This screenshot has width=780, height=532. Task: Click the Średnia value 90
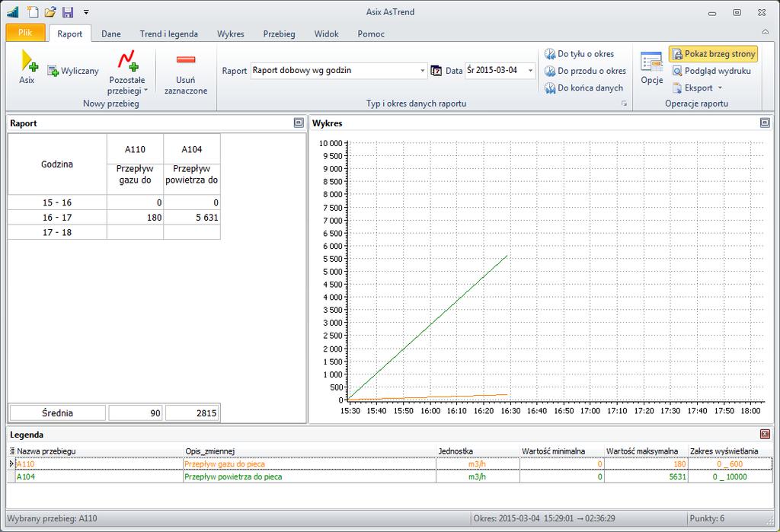click(136, 413)
